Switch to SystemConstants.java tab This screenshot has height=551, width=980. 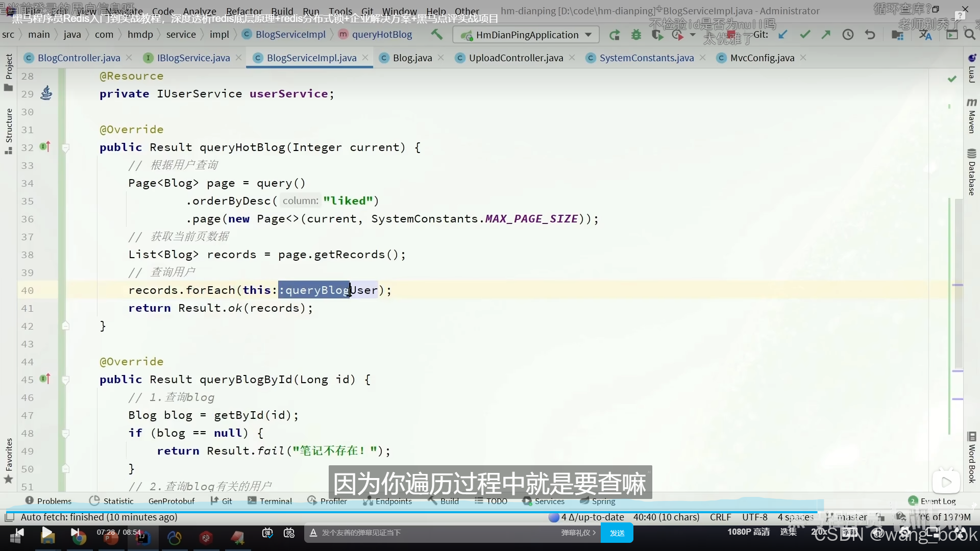coord(647,58)
